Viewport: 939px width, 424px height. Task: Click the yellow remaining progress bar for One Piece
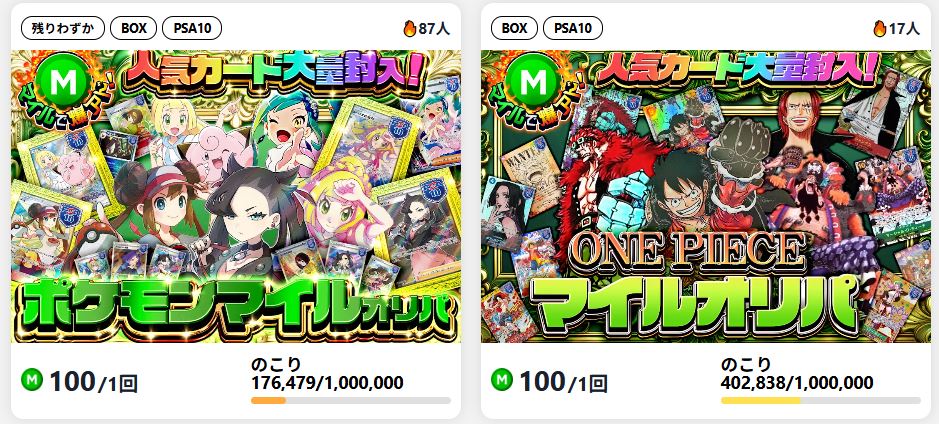[x=821, y=400]
